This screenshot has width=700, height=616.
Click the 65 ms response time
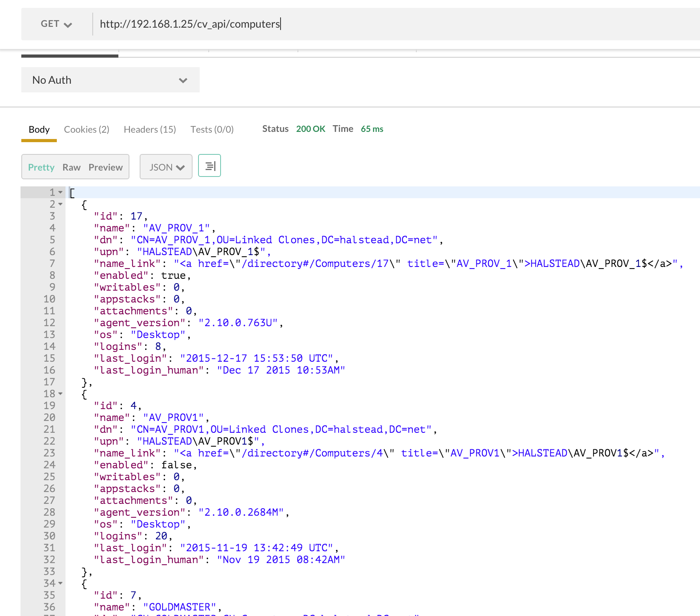(372, 129)
